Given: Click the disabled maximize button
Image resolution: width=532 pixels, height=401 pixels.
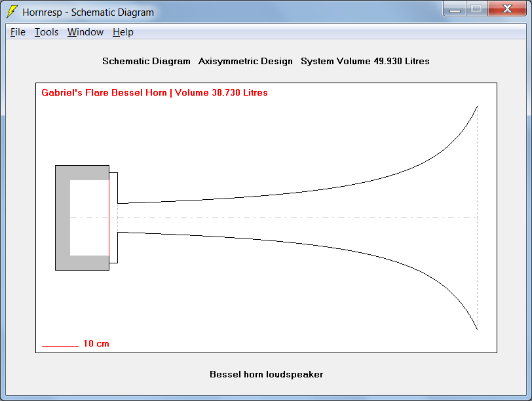Looking at the screenshot, I should point(477,9).
